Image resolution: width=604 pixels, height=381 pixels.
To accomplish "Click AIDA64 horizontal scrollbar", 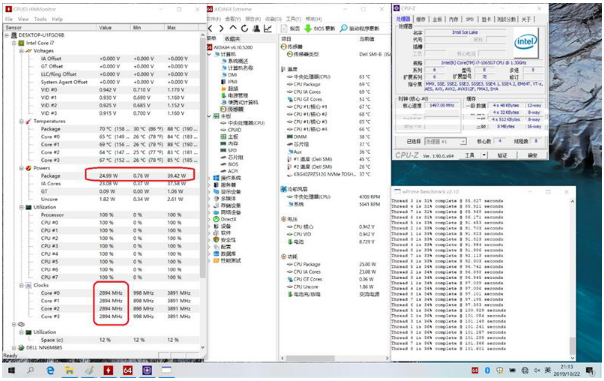I will coord(334,358).
